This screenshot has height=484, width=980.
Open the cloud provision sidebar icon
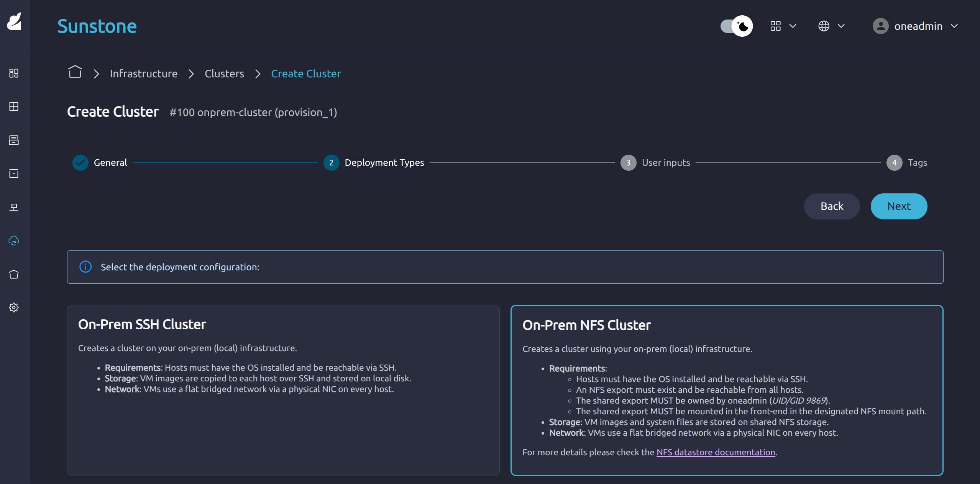pos(14,241)
